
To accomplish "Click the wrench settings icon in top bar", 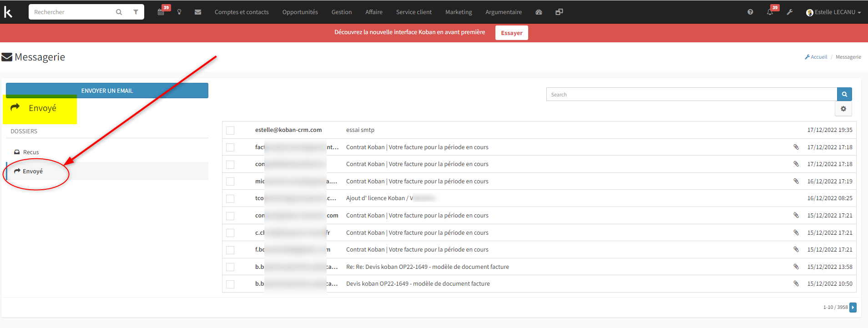I will pyautogui.click(x=790, y=12).
